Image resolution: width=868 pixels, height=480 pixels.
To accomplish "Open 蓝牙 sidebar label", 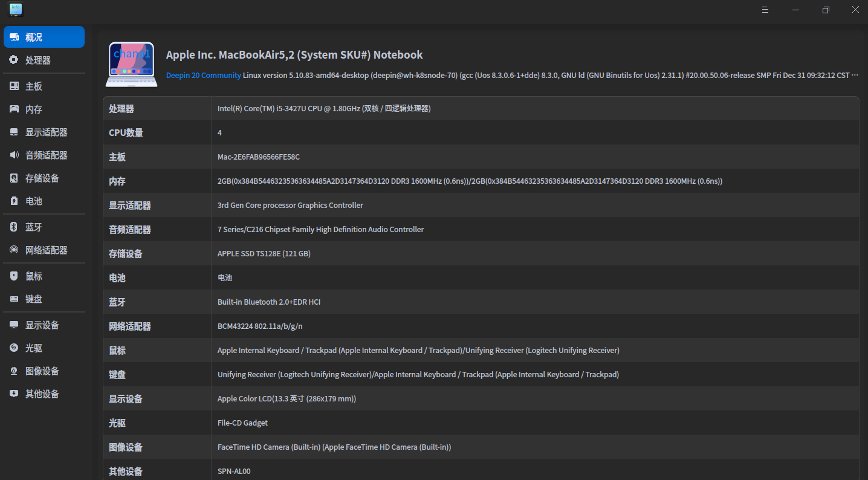I will (34, 227).
